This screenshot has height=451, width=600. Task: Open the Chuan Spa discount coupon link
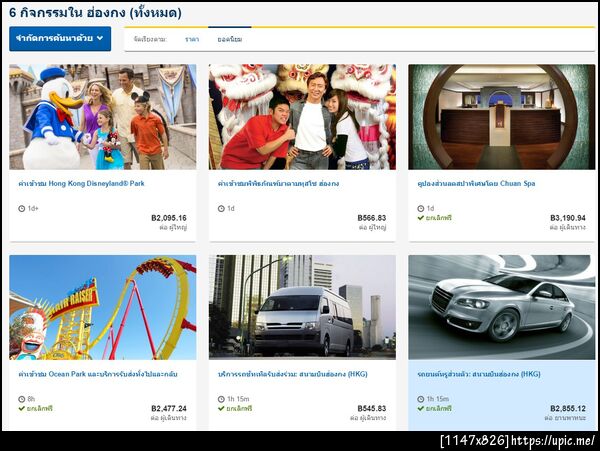click(x=476, y=184)
